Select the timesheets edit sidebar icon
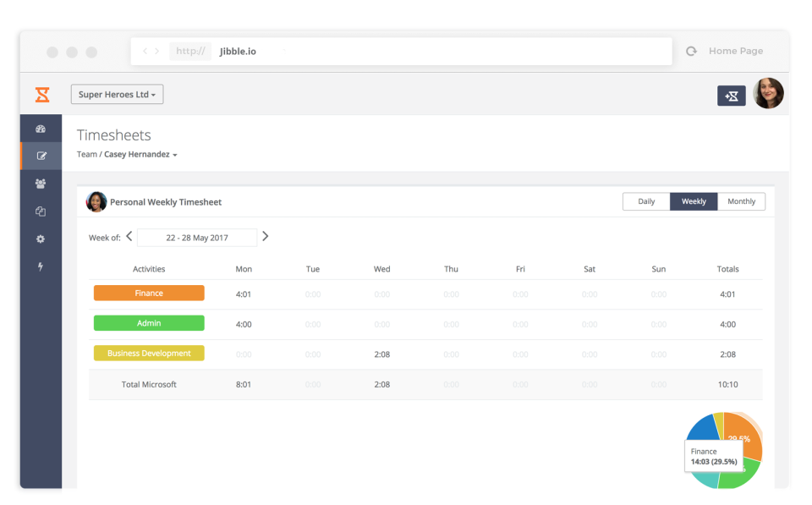The width and height of the screenshot is (812, 505). (41, 156)
